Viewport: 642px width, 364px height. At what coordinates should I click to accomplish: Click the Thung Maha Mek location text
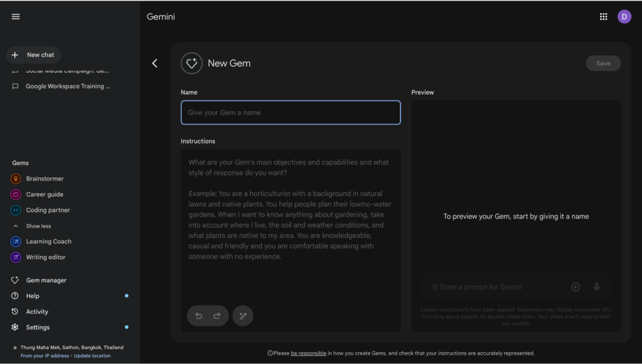[x=72, y=348]
